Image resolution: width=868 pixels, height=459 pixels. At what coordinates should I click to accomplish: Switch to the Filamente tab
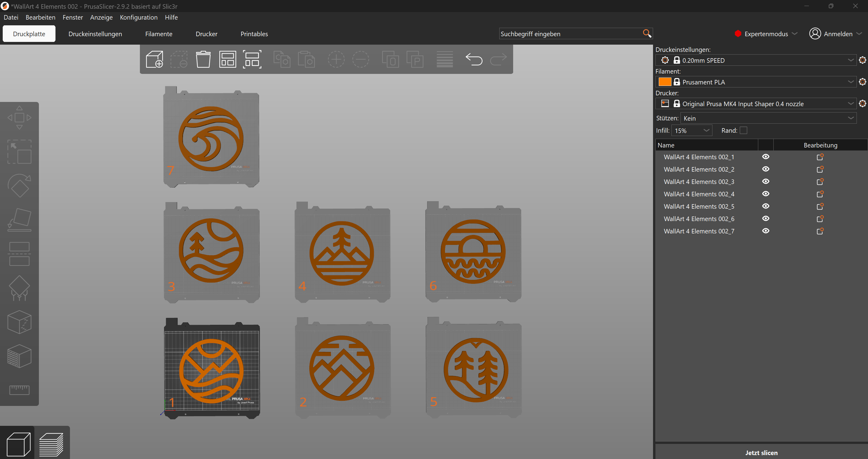[x=159, y=34]
